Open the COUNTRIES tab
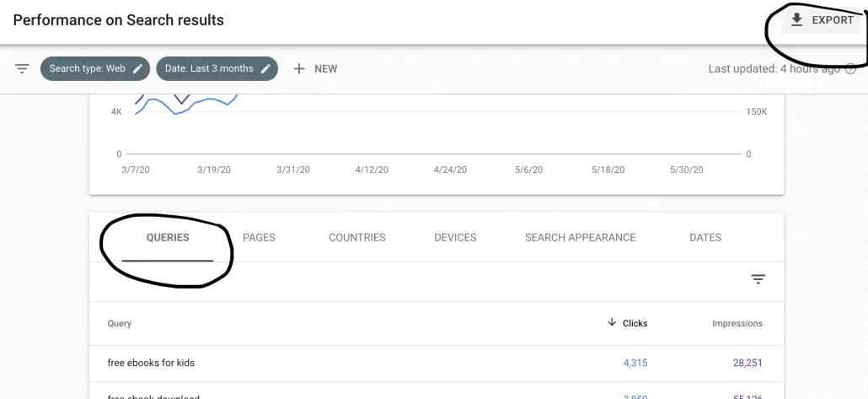Image resolution: width=868 pixels, height=399 pixels. 357,238
